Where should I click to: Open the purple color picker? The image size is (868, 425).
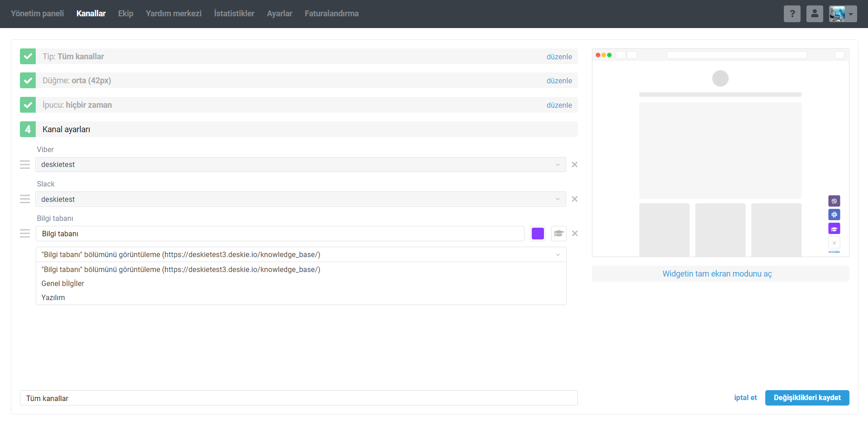538,234
